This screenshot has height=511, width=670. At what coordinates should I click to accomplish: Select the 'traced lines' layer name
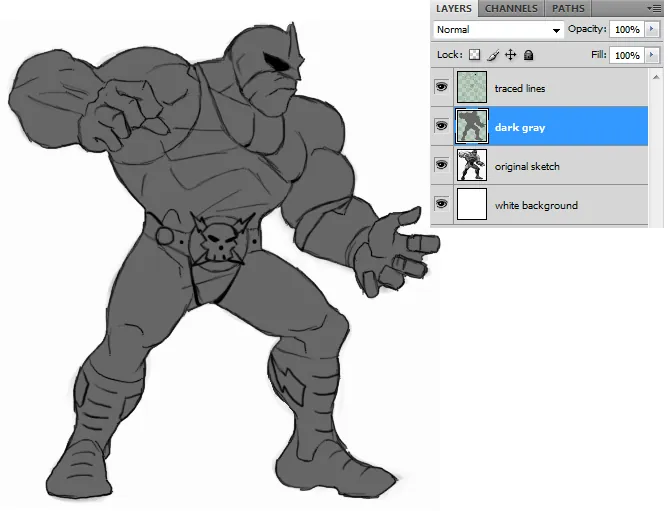pos(520,88)
